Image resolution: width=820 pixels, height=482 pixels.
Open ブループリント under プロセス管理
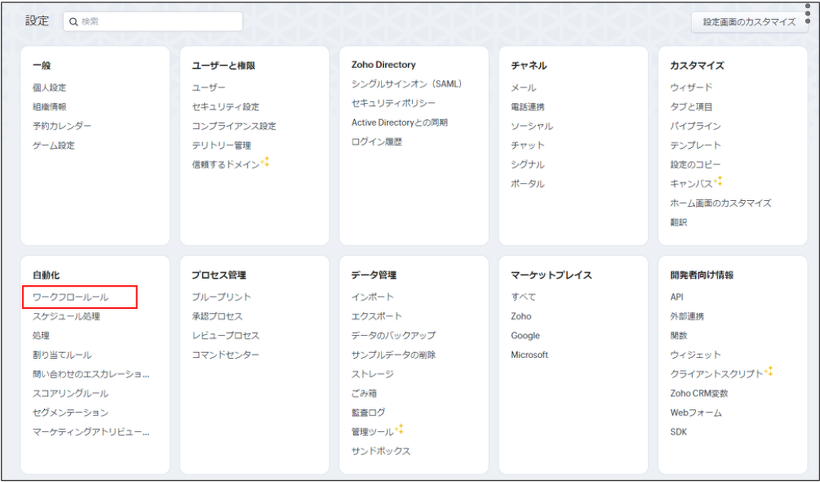coord(221,297)
